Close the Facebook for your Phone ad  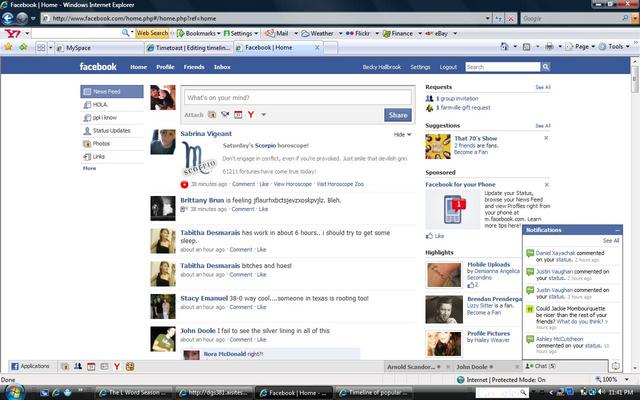[547, 185]
